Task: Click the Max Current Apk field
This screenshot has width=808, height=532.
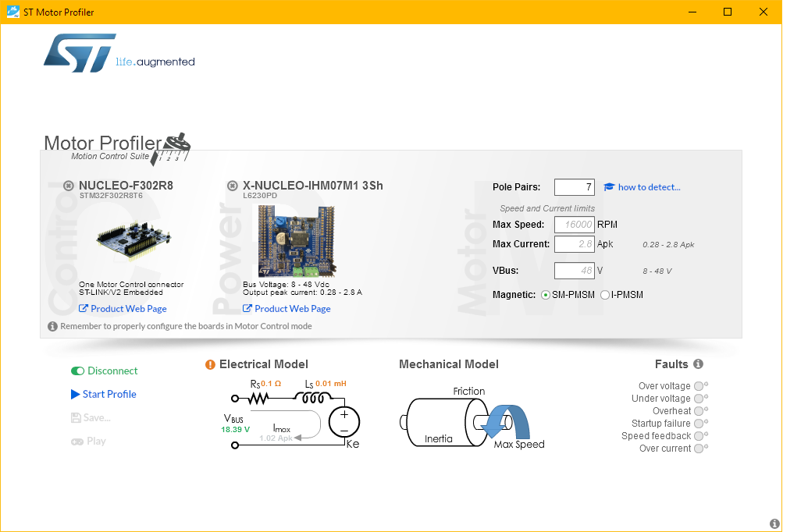Action: [575, 244]
